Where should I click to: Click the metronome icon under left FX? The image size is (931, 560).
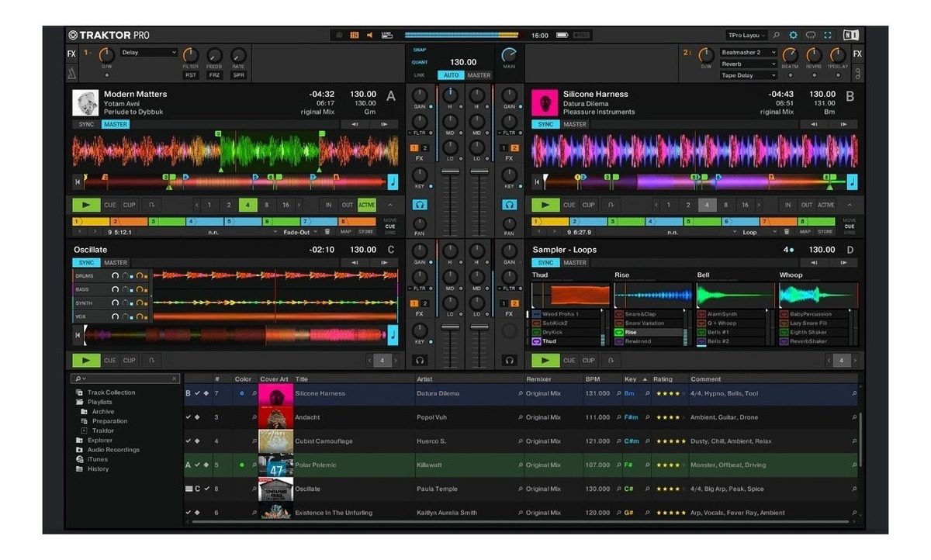coord(71,74)
